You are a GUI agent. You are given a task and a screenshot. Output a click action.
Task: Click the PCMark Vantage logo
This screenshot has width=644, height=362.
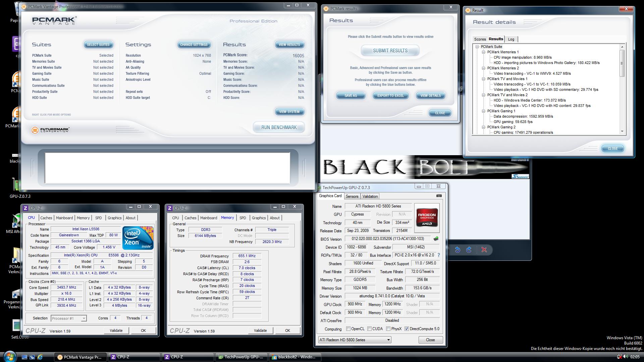coord(54,21)
